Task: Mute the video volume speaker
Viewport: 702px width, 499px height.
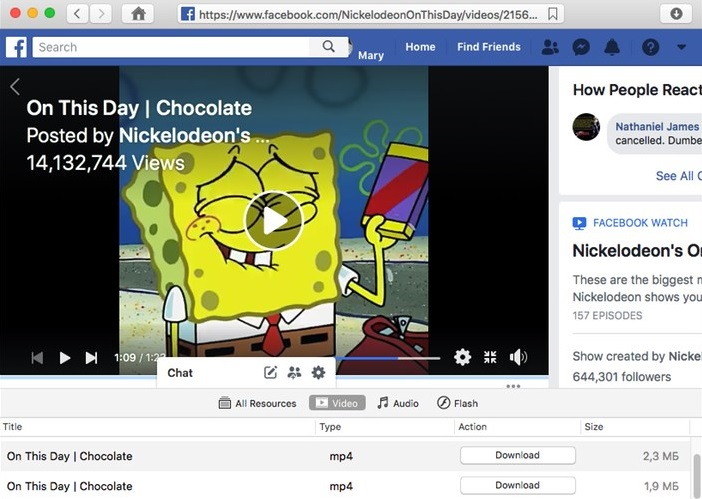Action: [x=518, y=357]
